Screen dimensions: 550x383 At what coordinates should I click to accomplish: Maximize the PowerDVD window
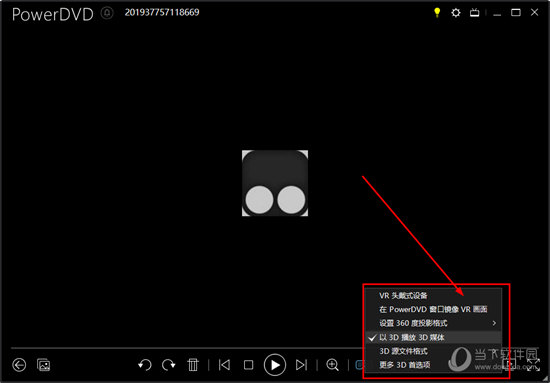coord(516,13)
